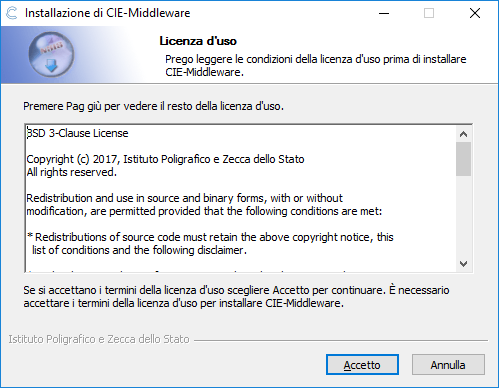Click the empty scrollbar track below the thumb
This screenshot has width=499, height=388.
(x=463, y=216)
